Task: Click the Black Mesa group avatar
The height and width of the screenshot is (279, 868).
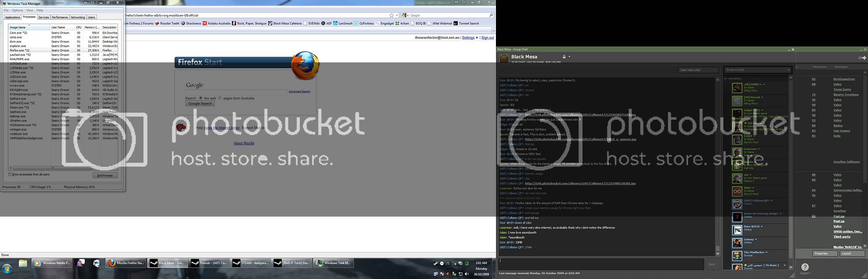Action: (x=504, y=59)
